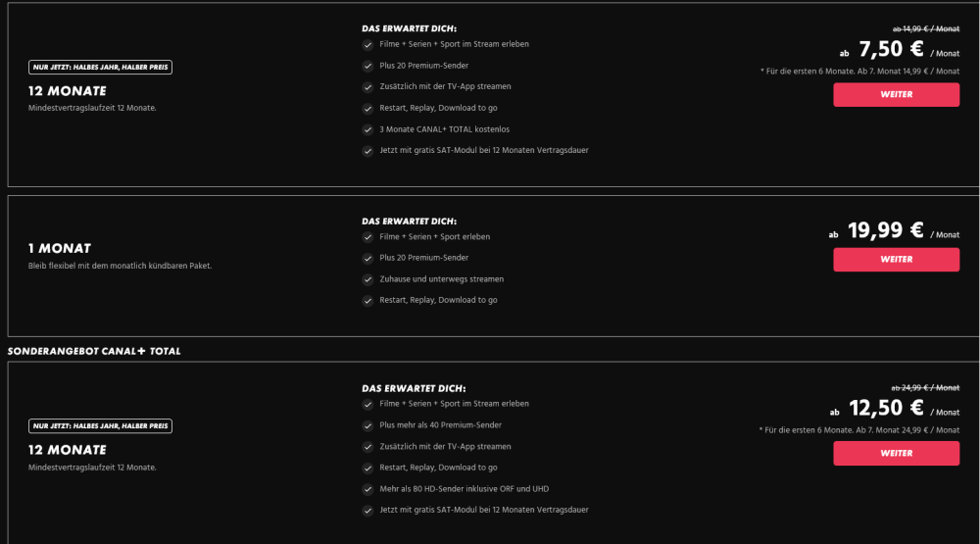Click checkmark next to 'Plus mehr als 40 Premium-Sender'
Viewport: 980px width, 544px height.
click(367, 425)
